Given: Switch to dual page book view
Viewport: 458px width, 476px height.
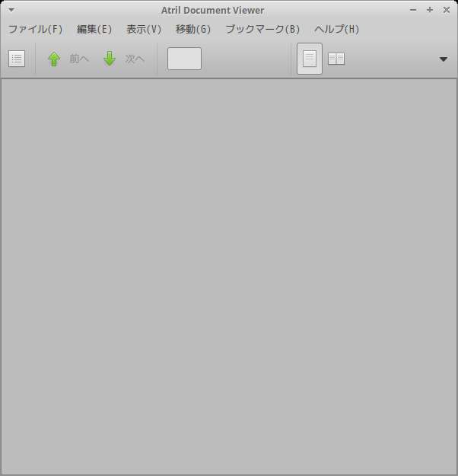Looking at the screenshot, I should tap(336, 59).
